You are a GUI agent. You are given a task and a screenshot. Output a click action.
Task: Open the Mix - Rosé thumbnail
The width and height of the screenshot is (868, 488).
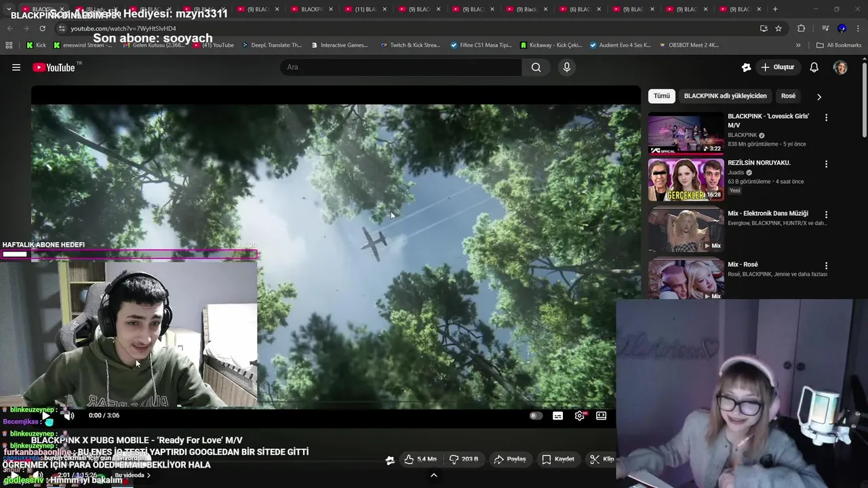coord(686,279)
